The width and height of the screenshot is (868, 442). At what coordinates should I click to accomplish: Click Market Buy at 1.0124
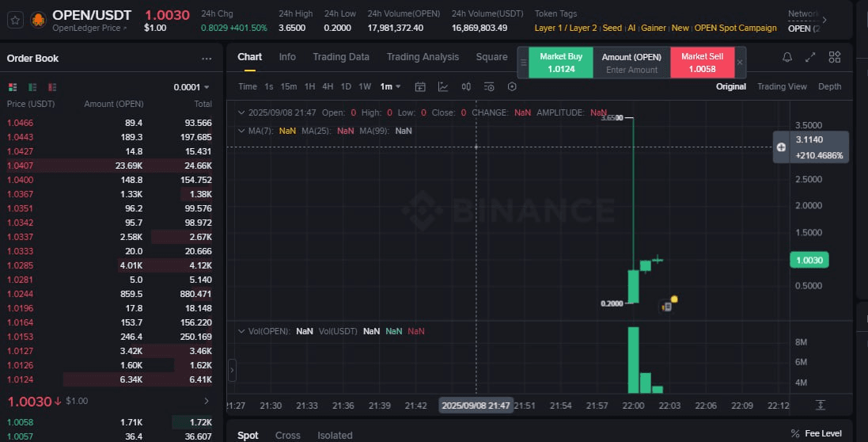[x=561, y=63]
